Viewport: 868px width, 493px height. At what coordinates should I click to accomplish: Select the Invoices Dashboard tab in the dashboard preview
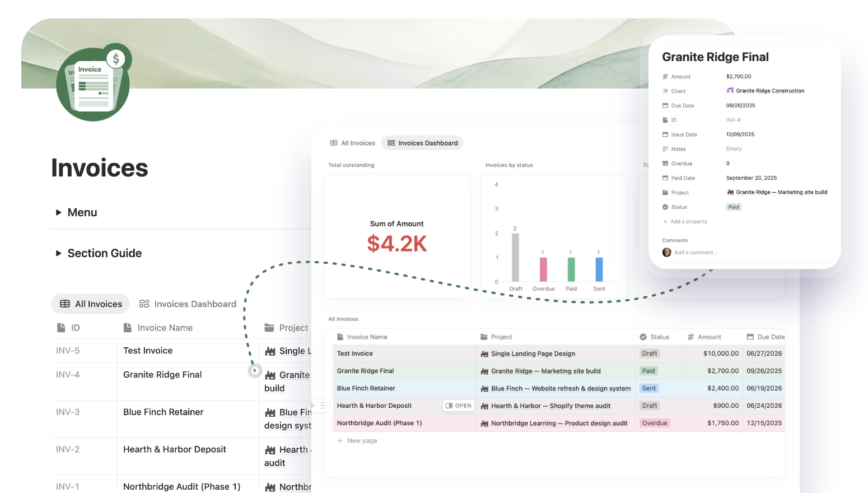(422, 143)
